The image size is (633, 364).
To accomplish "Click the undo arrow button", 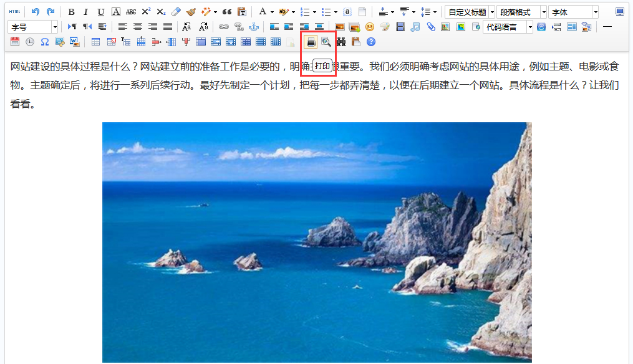I will click(x=36, y=12).
